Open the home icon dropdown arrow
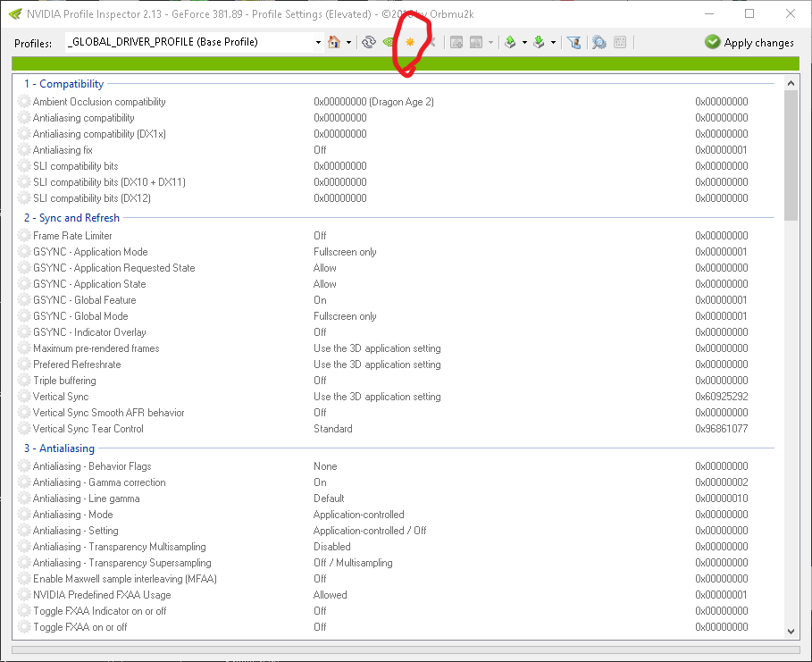The image size is (812, 662). 348,43
